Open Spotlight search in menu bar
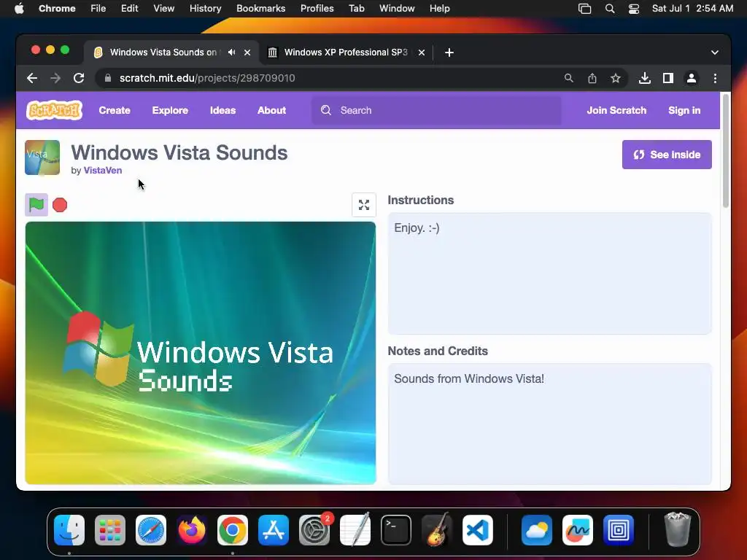This screenshot has width=747, height=560. pyautogui.click(x=609, y=9)
